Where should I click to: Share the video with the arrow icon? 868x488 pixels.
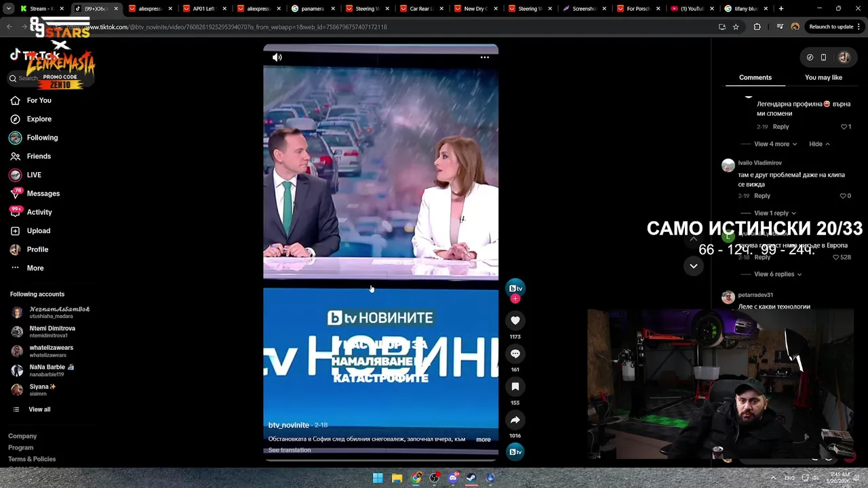point(515,420)
